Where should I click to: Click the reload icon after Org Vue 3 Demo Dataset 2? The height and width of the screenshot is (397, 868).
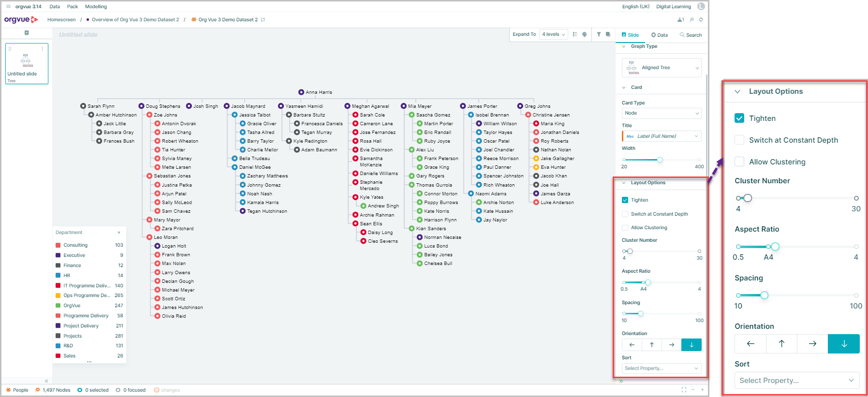click(263, 20)
